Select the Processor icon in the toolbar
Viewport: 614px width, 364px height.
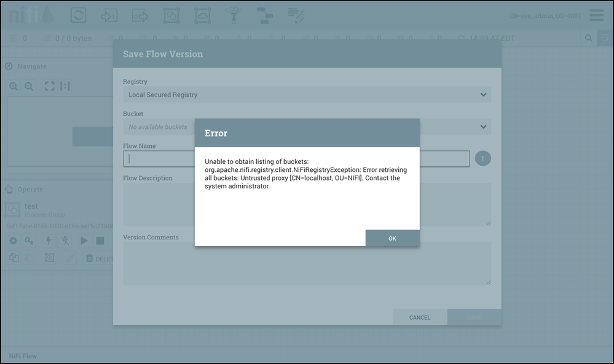click(x=78, y=15)
